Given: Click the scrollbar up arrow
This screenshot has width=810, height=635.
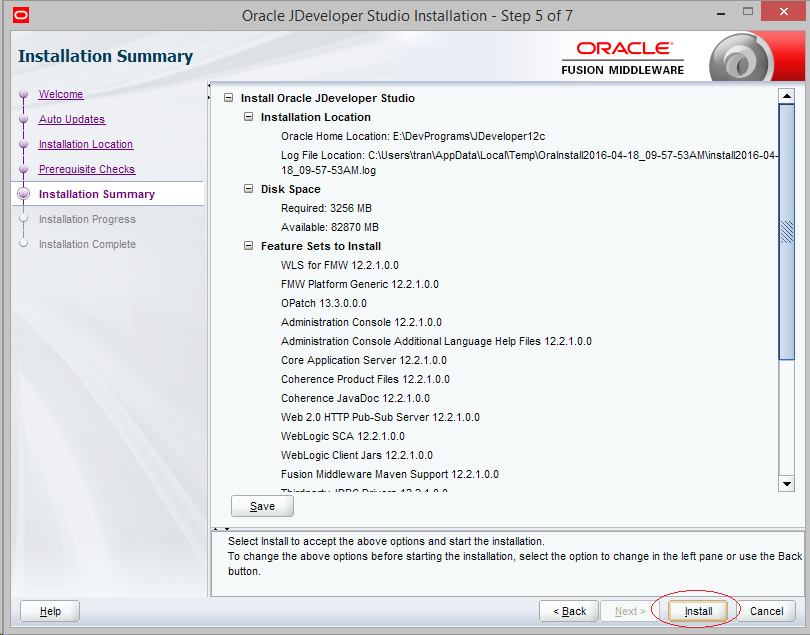Looking at the screenshot, I should coord(786,96).
